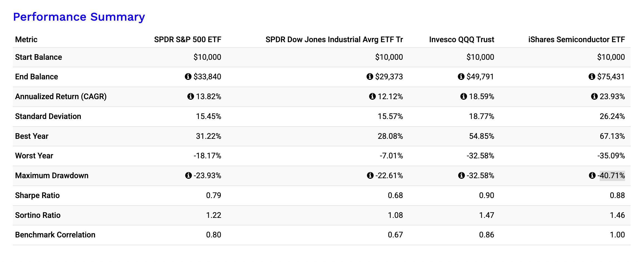This screenshot has height=262, width=644.
Task: Click info icon next to -40.71% drawdown
Action: (x=592, y=175)
